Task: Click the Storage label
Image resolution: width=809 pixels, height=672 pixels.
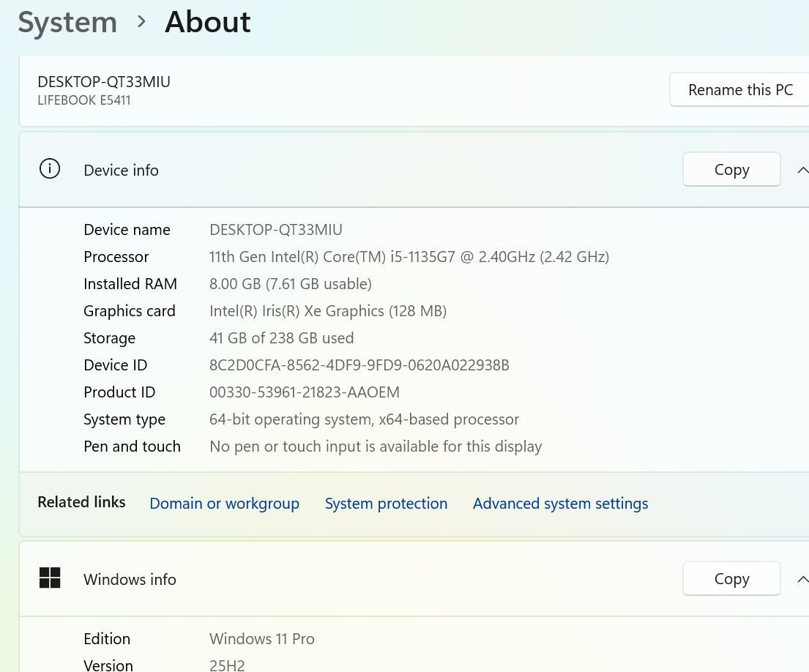Action: point(109,337)
